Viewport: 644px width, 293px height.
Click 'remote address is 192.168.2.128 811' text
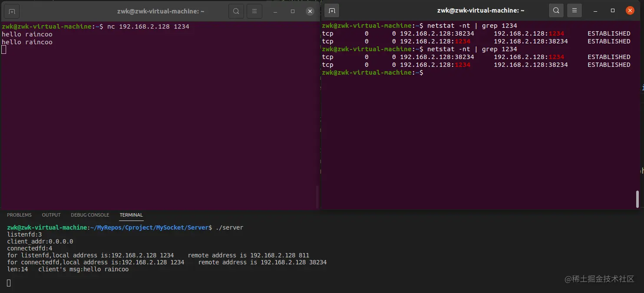[x=248, y=255]
